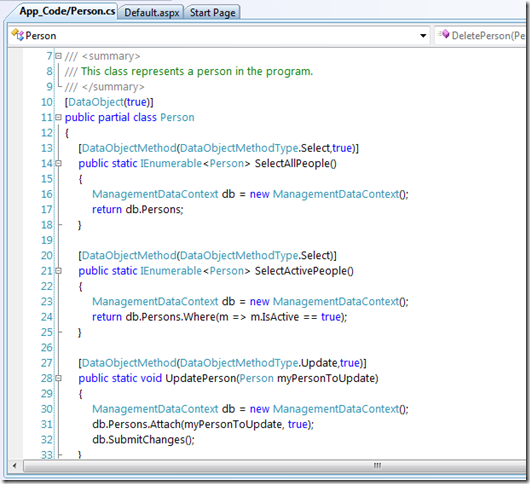The height and width of the screenshot is (484, 530).
Task: Click the horizontal scrollbar thumb
Action: (x=274, y=466)
